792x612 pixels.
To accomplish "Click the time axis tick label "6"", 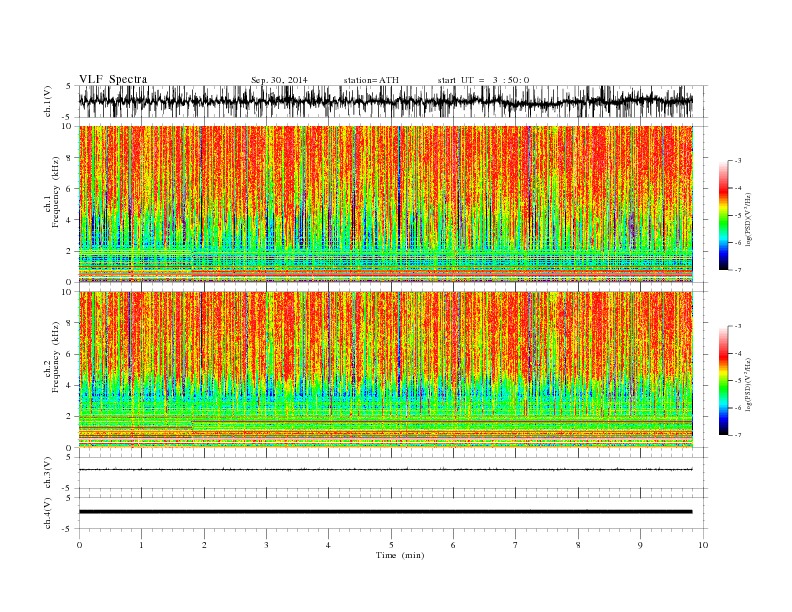I will 454,545.
